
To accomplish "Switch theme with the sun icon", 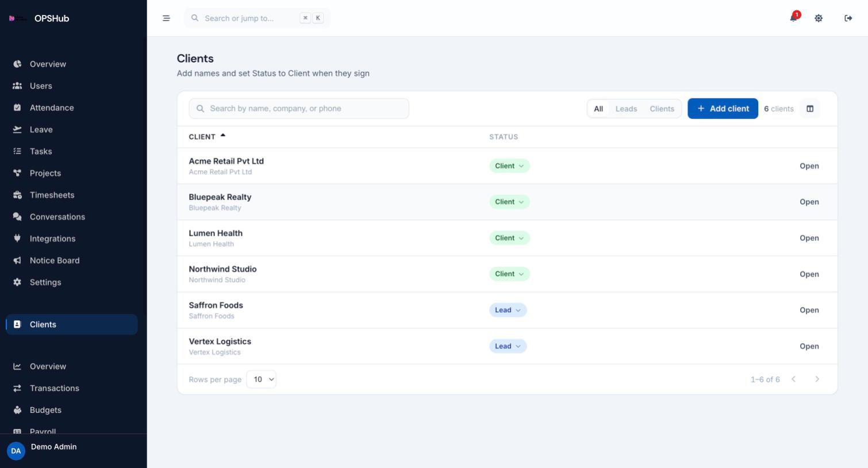I will (819, 18).
